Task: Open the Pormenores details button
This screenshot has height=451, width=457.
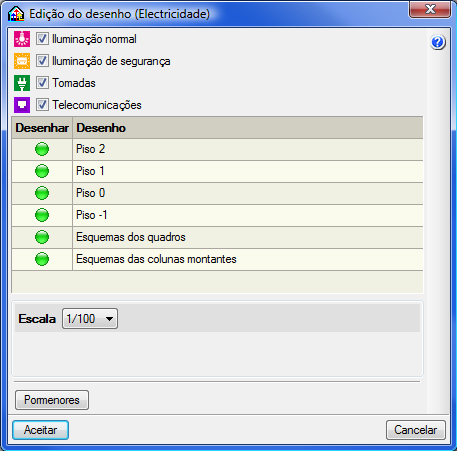Action: (x=52, y=400)
